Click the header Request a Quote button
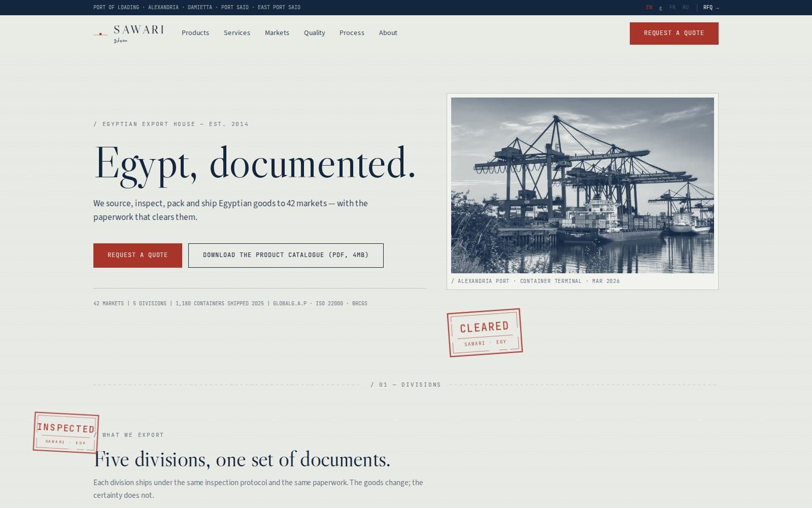This screenshot has width=812, height=508. 674,34
